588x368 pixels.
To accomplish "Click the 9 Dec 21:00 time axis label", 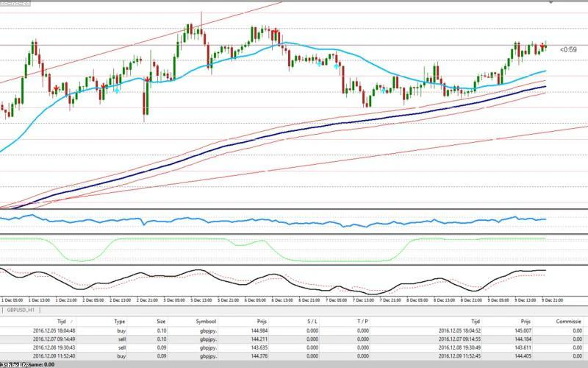I will click(x=553, y=300).
